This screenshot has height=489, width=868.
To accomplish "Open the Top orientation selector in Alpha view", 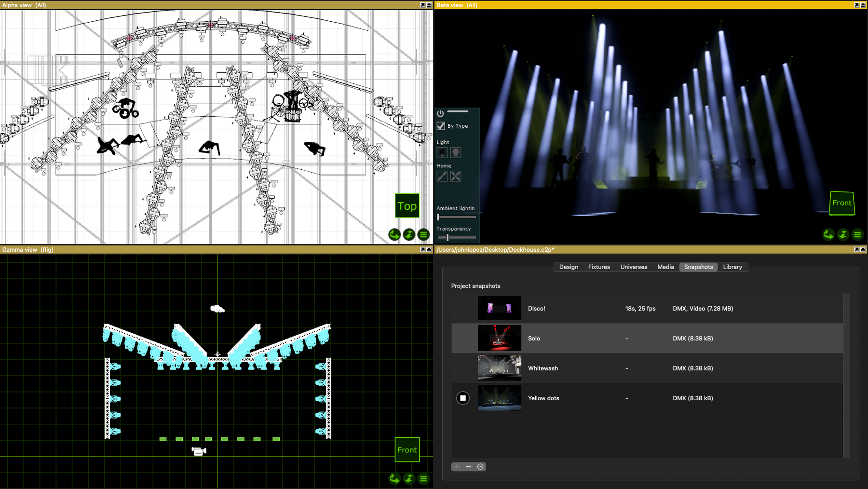I will 407,206.
